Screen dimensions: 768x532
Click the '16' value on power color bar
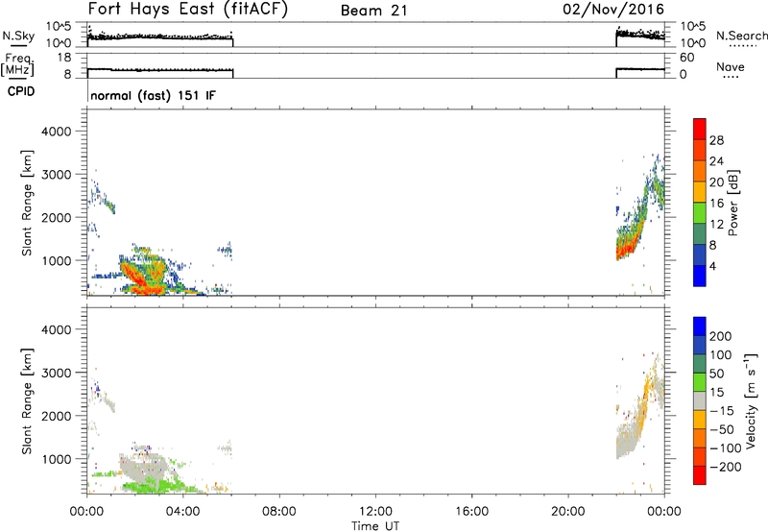(x=716, y=204)
